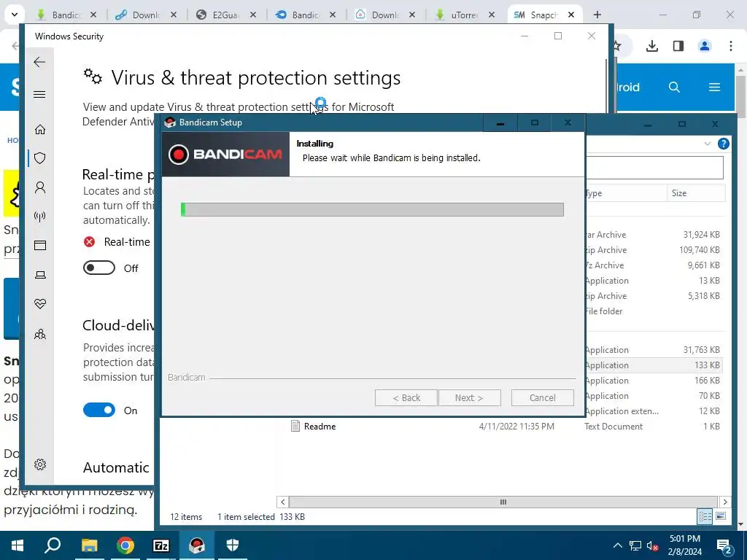Open Chrome downloads icon
747x560 pixels.
(651, 46)
